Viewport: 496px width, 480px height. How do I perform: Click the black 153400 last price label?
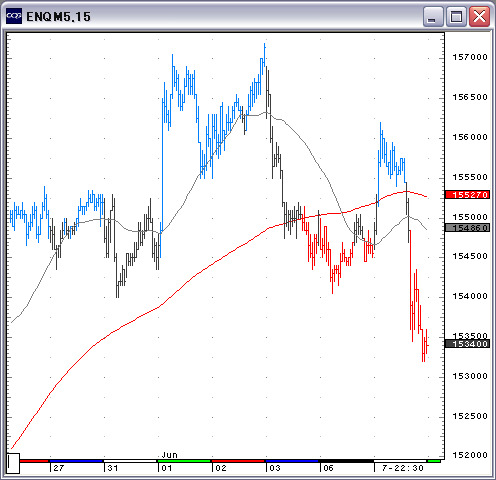click(x=468, y=344)
